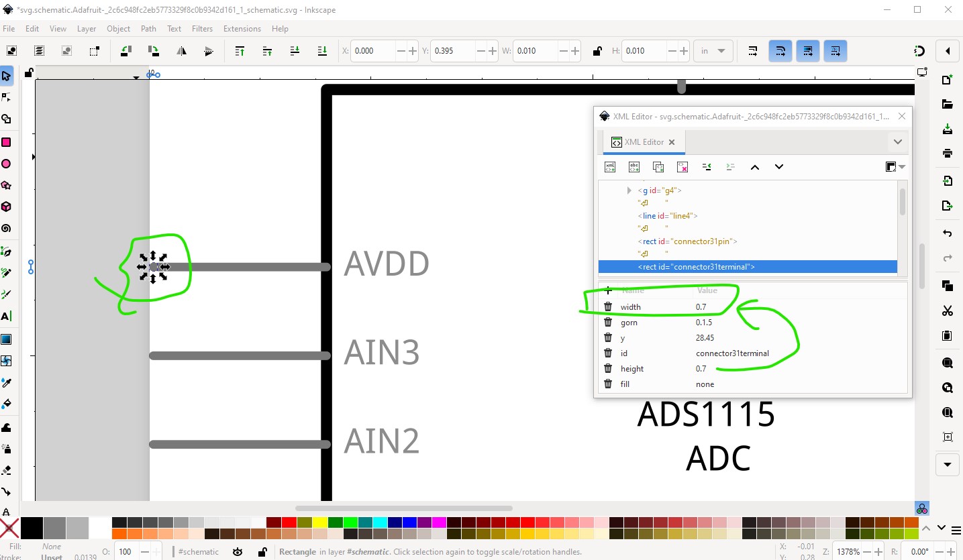This screenshot has width=963, height=560.
Task: Toggle layer visibility eye icon
Action: pyautogui.click(x=238, y=552)
